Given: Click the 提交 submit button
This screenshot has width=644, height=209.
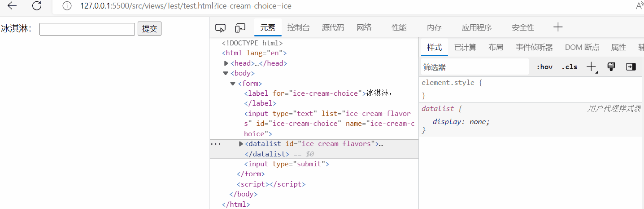Looking at the screenshot, I should pyautogui.click(x=149, y=29).
